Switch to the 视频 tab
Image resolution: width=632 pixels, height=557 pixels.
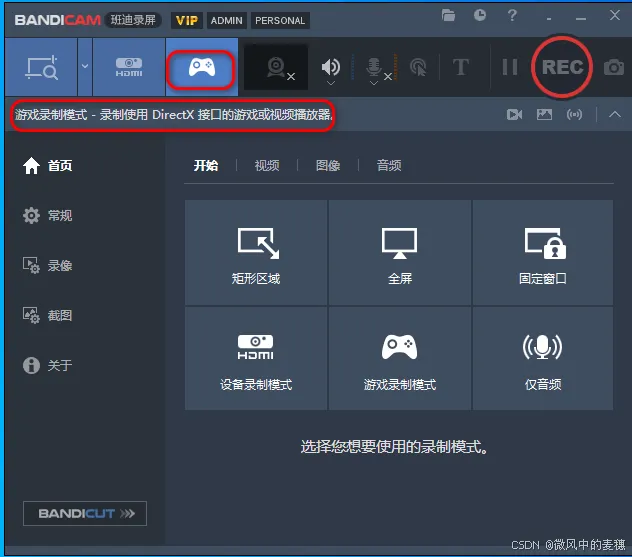pyautogui.click(x=267, y=165)
